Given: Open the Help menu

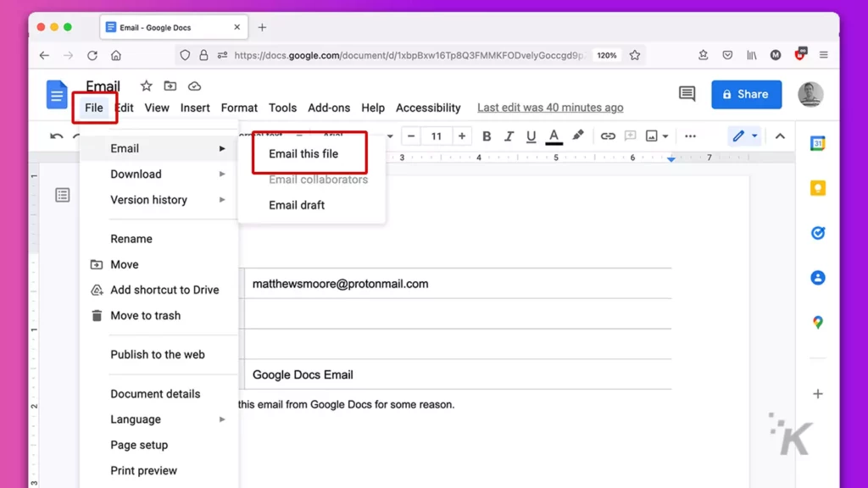Looking at the screenshot, I should click(373, 108).
